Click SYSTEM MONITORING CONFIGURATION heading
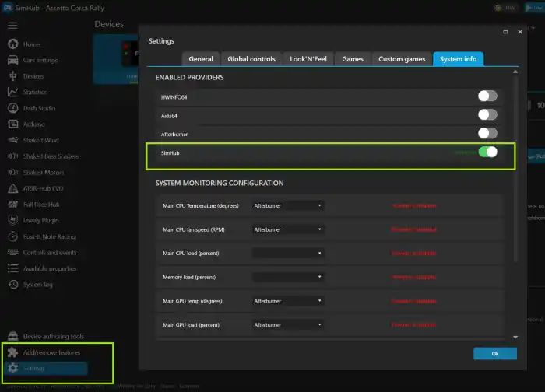Screen dimensions: 545x392 click(x=220, y=183)
